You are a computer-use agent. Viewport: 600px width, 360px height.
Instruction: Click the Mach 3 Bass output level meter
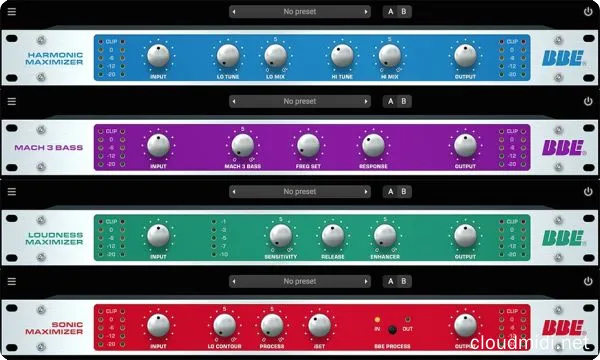512,148
